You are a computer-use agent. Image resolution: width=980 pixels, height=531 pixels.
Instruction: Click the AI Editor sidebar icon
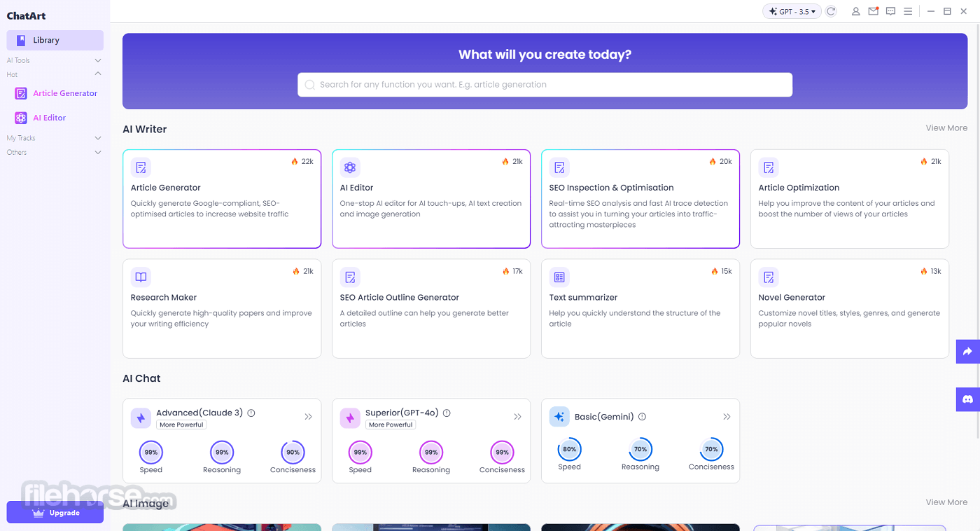coord(21,118)
